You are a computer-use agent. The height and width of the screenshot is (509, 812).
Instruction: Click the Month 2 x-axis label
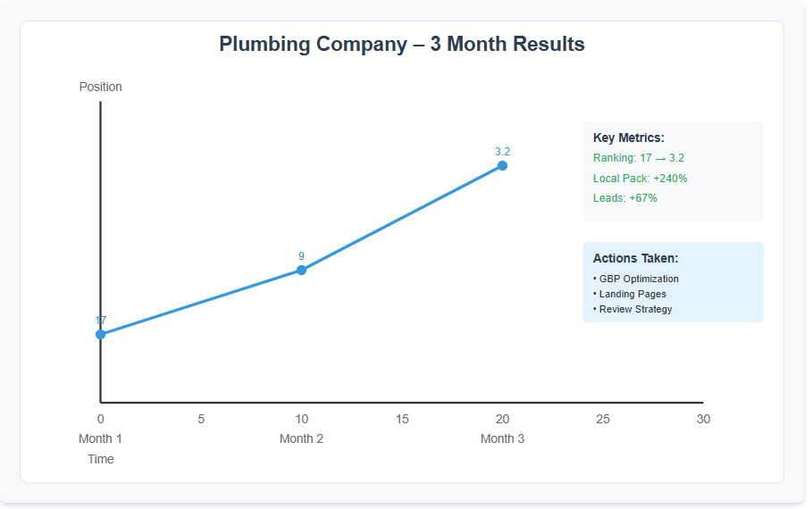point(301,438)
